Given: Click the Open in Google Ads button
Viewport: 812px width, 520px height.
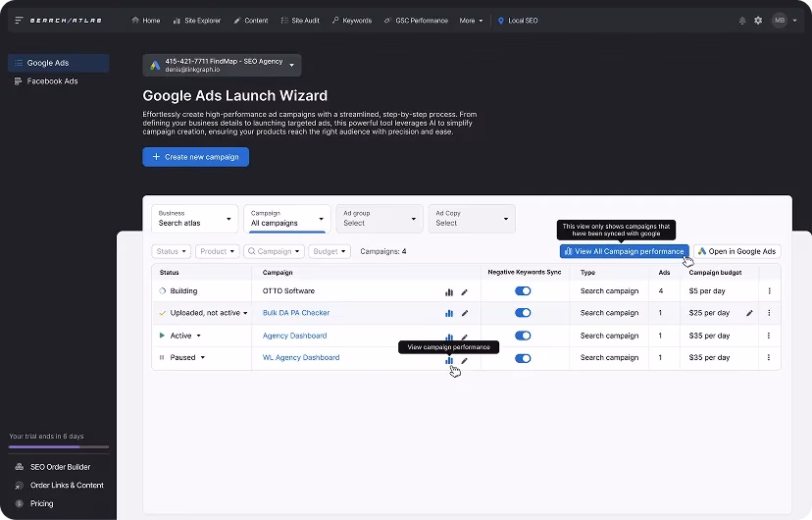Looking at the screenshot, I should (736, 251).
